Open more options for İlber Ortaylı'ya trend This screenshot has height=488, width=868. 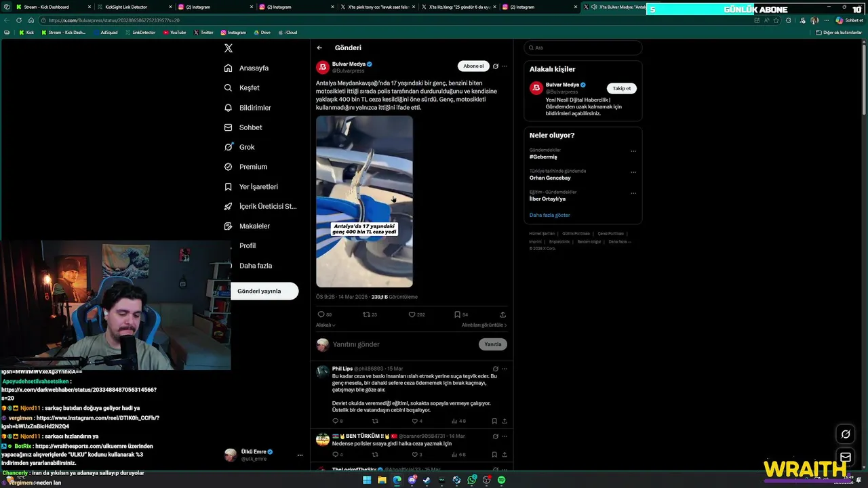633,193
